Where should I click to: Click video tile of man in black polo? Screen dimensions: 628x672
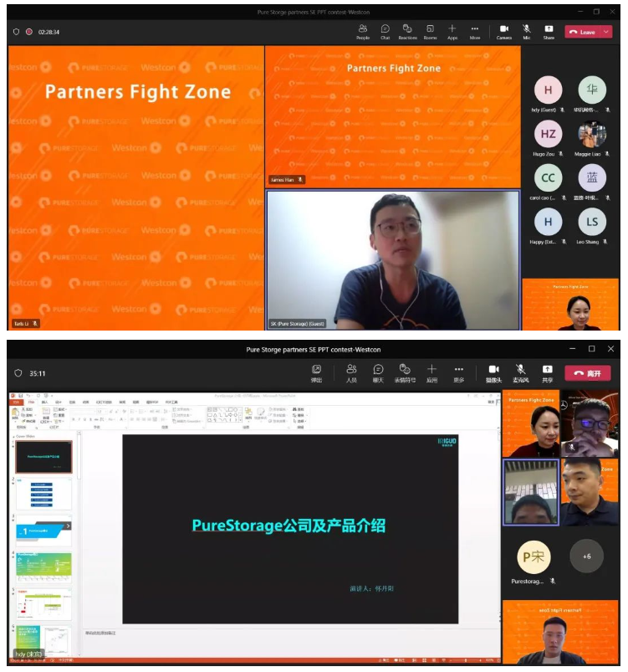coord(590,492)
